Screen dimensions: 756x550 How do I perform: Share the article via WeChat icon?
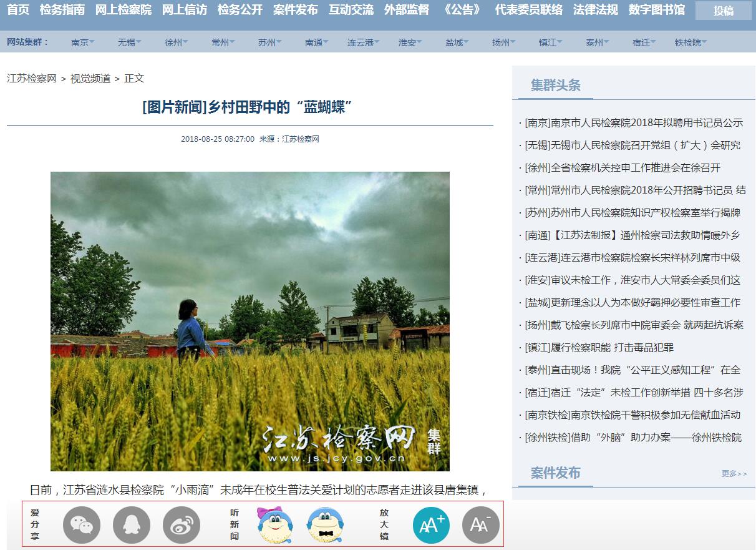coord(82,525)
